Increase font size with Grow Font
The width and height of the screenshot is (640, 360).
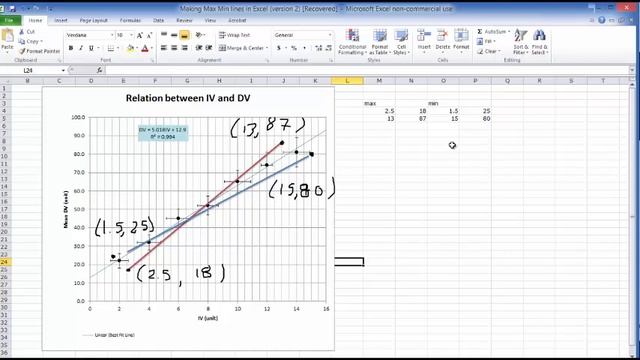tap(140, 36)
